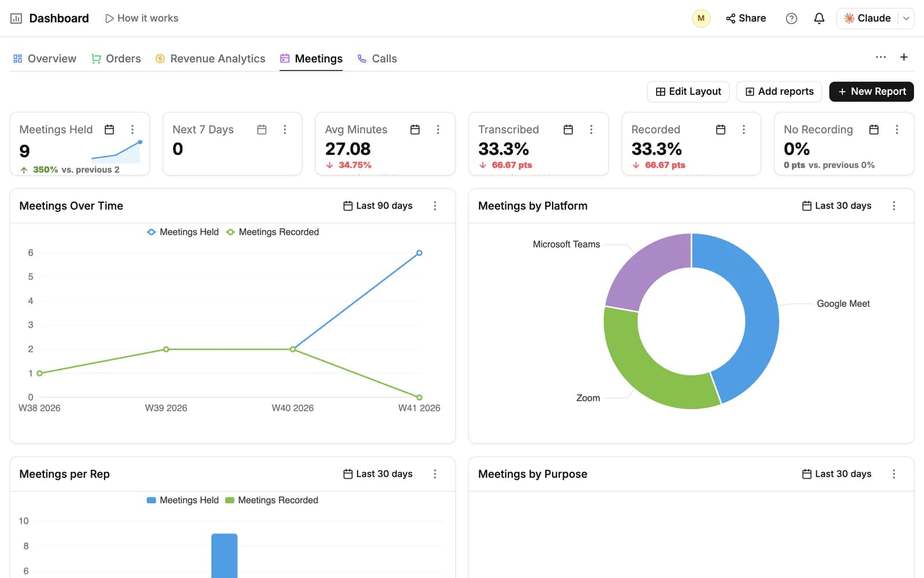Click the Edit Layout button
Image resolution: width=924 pixels, height=578 pixels.
coord(688,91)
